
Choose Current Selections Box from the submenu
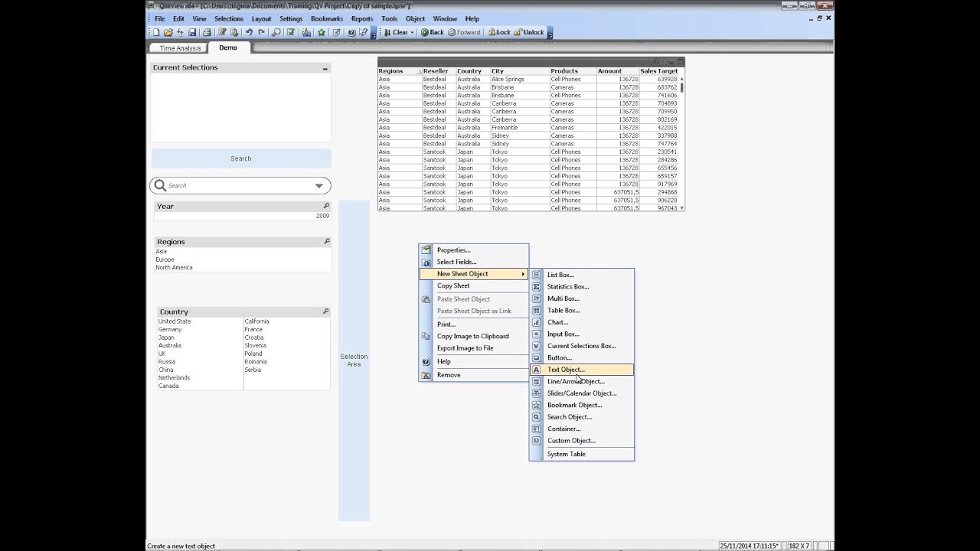point(582,346)
